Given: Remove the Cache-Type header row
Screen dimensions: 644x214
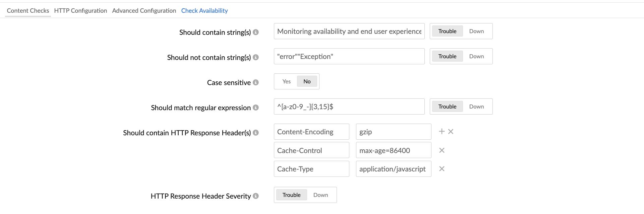Looking at the screenshot, I should click(x=442, y=169).
